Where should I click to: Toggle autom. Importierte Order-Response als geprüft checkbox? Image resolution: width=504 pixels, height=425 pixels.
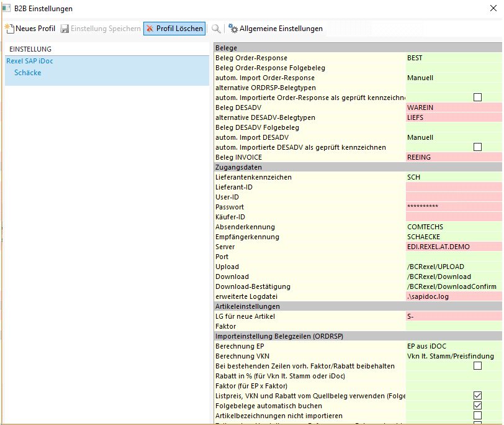(x=477, y=98)
